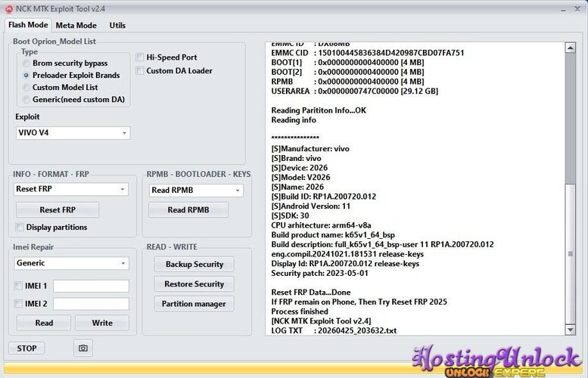This screenshot has height=378, width=588.
Task: Click the '[S]Android Version: 11' log line
Action: coord(310,206)
